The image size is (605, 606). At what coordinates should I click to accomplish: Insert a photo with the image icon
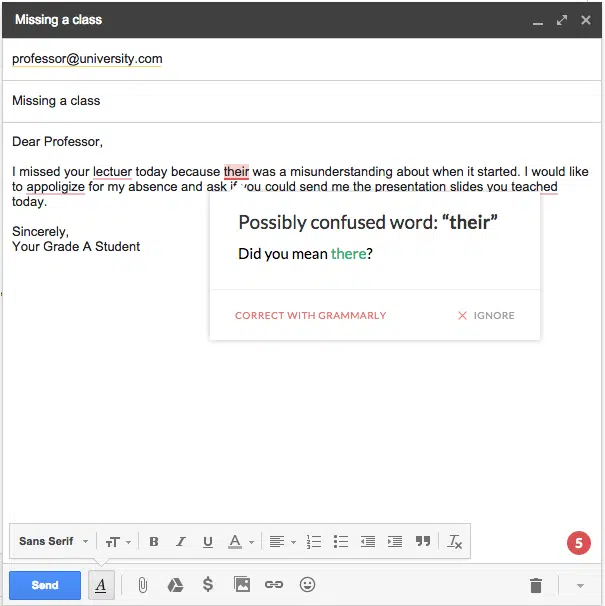(x=241, y=585)
